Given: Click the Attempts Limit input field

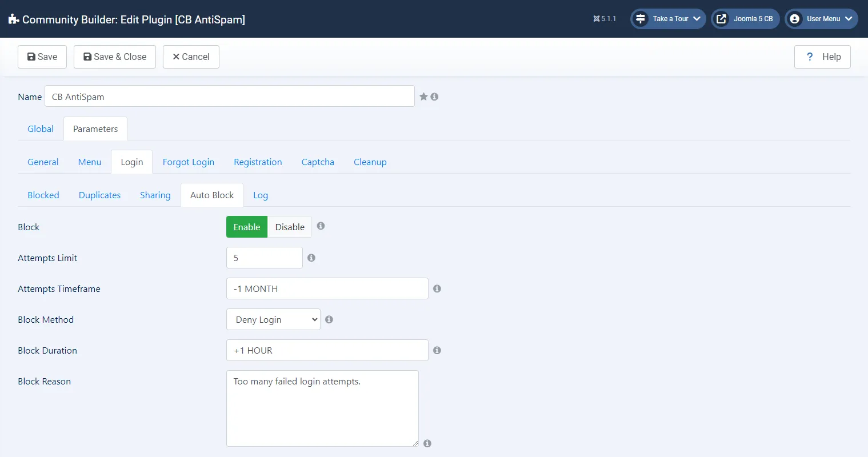Looking at the screenshot, I should 265,258.
